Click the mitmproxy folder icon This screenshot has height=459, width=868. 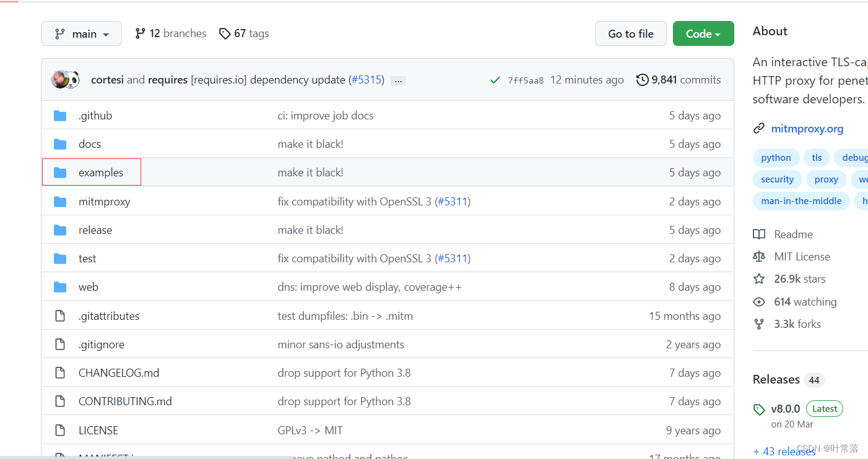[60, 202]
